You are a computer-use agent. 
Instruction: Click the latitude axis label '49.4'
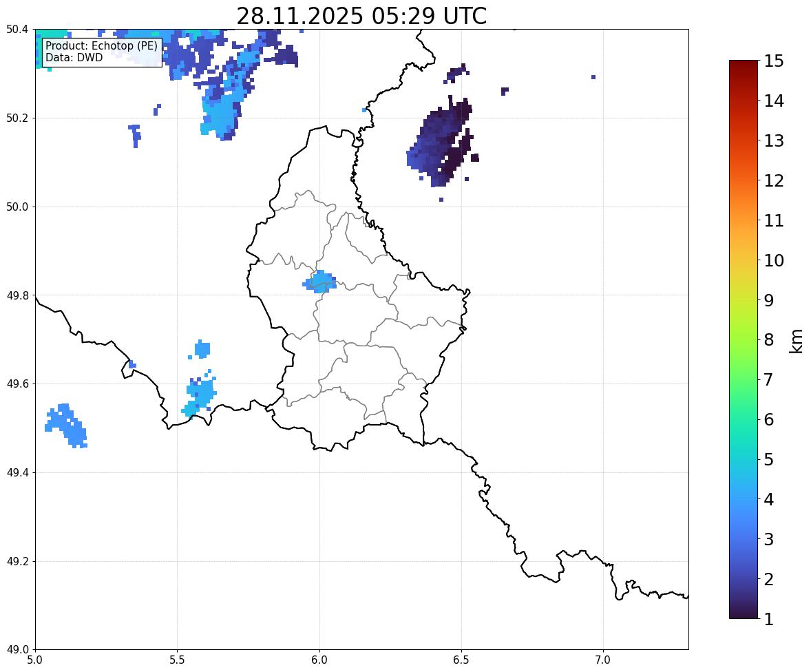coord(17,473)
